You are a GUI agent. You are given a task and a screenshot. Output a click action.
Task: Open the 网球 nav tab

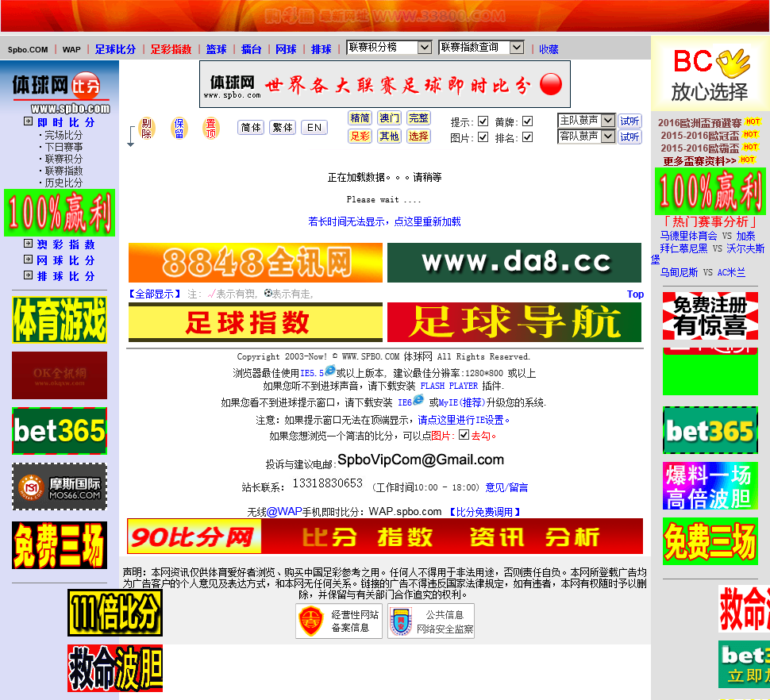(286, 49)
